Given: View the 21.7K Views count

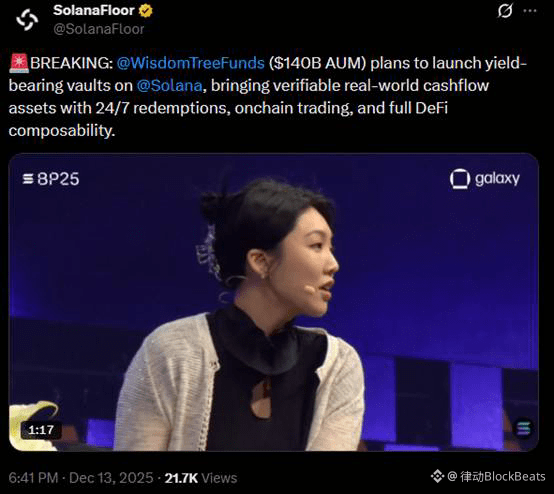Looking at the screenshot, I should 201,478.
